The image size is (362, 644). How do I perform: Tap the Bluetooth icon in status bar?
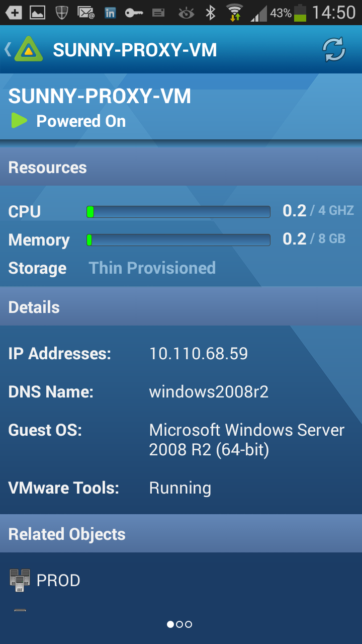211,13
